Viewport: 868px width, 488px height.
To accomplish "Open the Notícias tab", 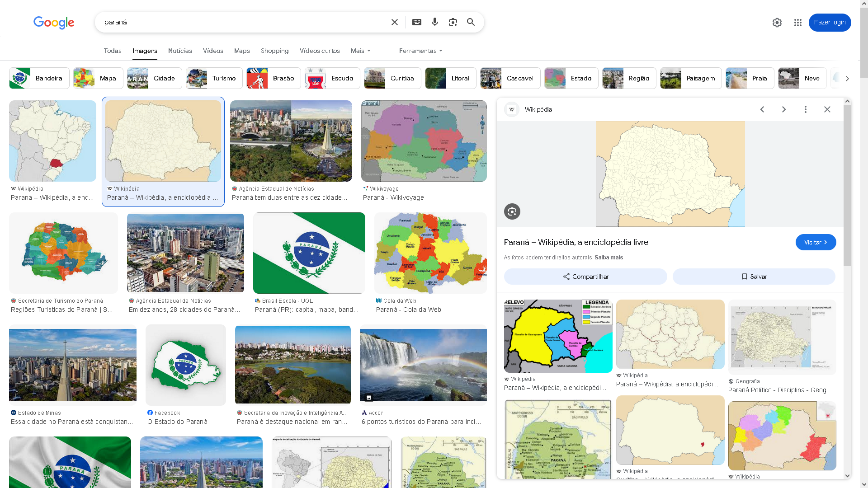I will pyautogui.click(x=180, y=51).
